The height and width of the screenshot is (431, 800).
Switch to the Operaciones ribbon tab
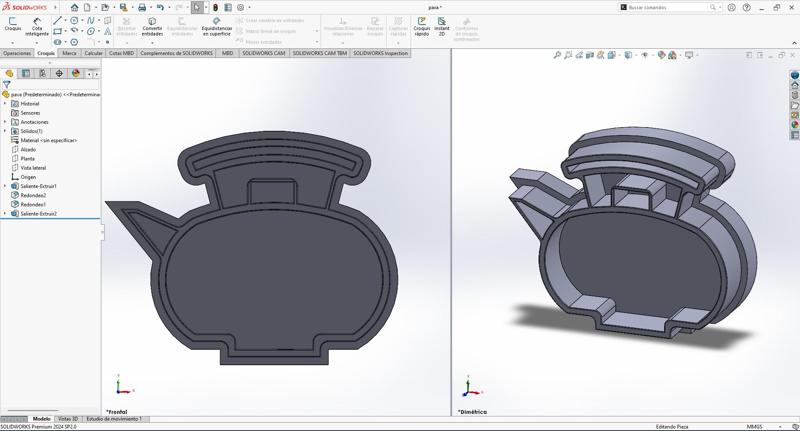point(17,53)
